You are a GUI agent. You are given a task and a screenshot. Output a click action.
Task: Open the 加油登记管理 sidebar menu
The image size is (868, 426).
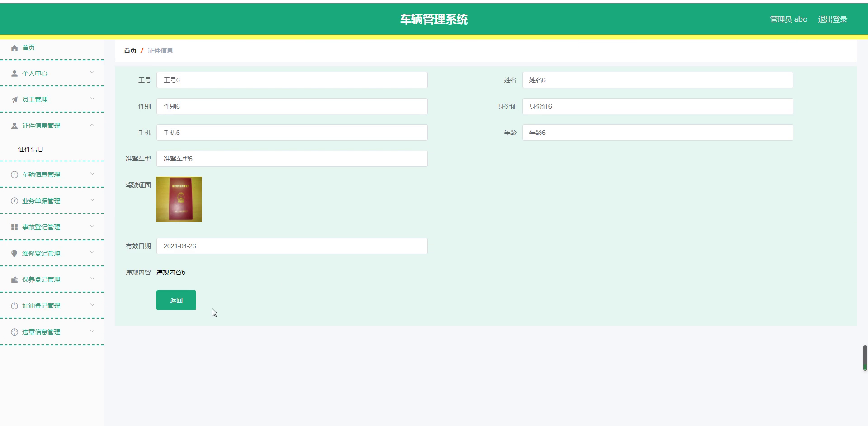click(x=52, y=306)
